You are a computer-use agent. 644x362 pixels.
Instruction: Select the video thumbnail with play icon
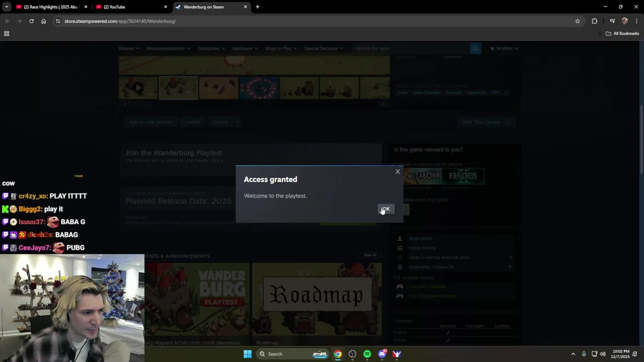tap(138, 88)
